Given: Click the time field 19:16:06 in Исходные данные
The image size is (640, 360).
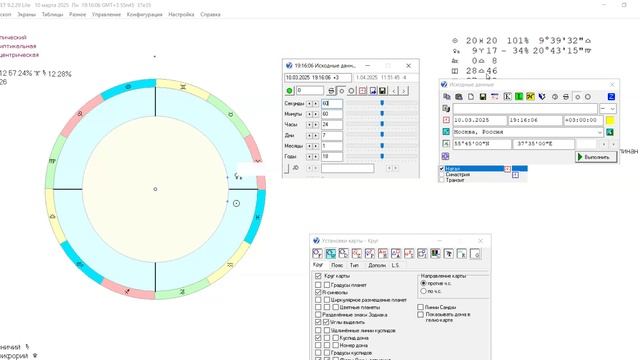Looking at the screenshot, I should click(x=535, y=120).
